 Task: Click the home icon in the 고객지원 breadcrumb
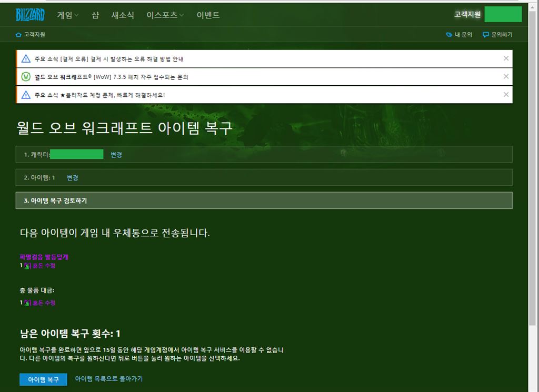[18, 35]
